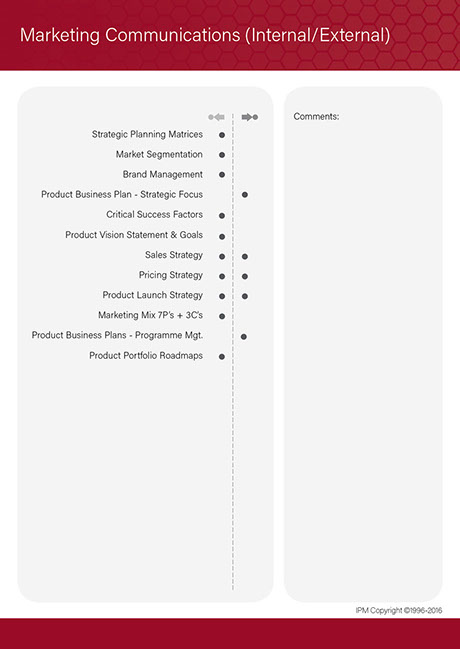Select the Brand Management internal dot
The height and width of the screenshot is (649, 460).
pyautogui.click(x=222, y=175)
